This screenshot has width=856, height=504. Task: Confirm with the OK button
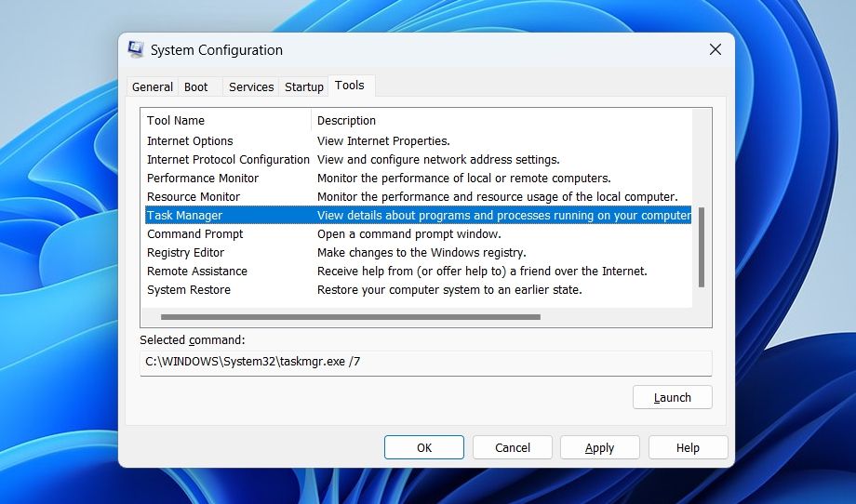click(424, 448)
